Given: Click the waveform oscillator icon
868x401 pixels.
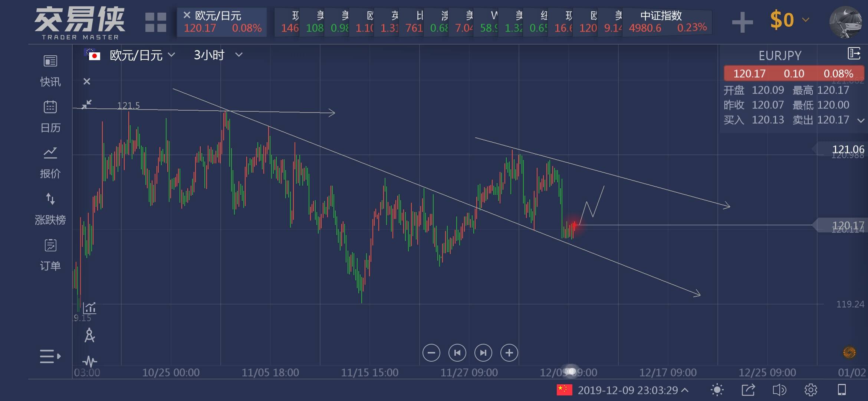Looking at the screenshot, I should pos(89,361).
